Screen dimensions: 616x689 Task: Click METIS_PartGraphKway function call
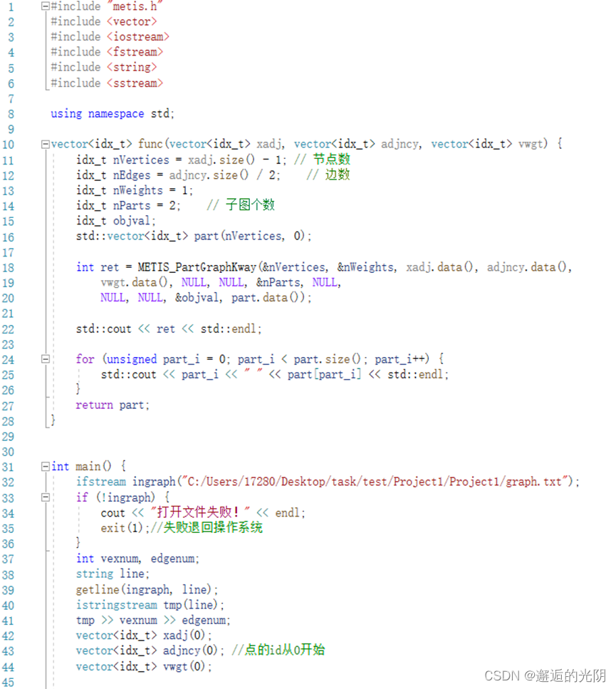[197, 267]
